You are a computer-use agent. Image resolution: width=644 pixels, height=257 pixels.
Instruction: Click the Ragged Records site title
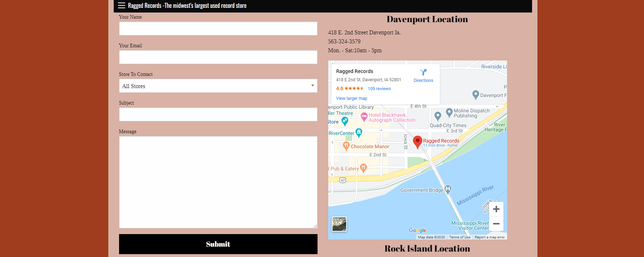(x=187, y=6)
